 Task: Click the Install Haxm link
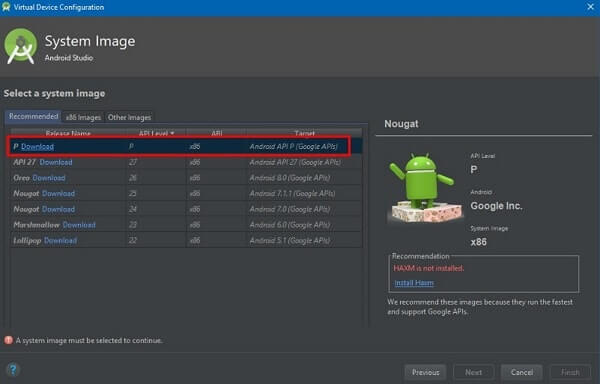click(414, 283)
